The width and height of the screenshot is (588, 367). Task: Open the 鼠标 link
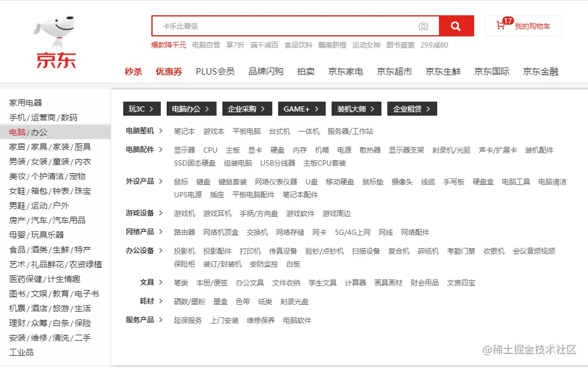click(x=181, y=182)
